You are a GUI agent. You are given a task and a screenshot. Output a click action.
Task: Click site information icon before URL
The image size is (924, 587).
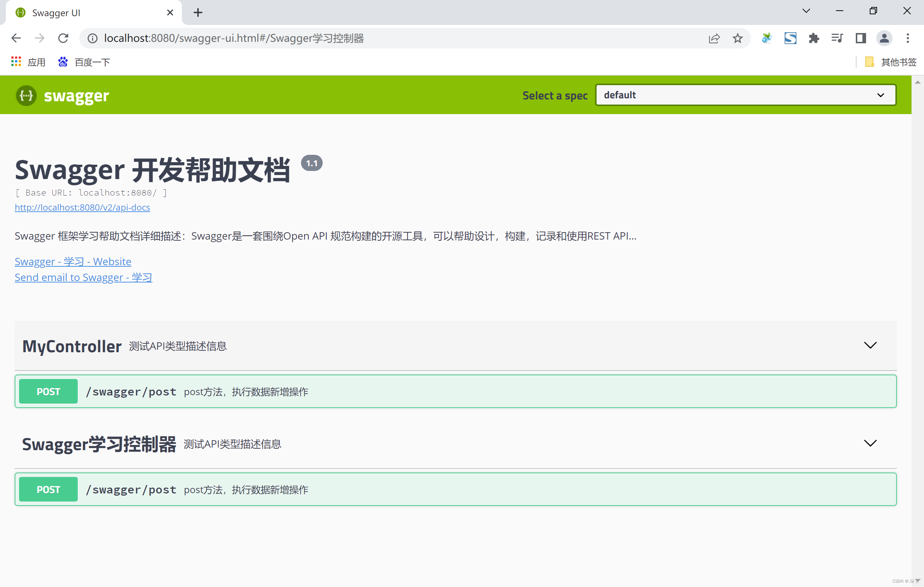pyautogui.click(x=92, y=38)
